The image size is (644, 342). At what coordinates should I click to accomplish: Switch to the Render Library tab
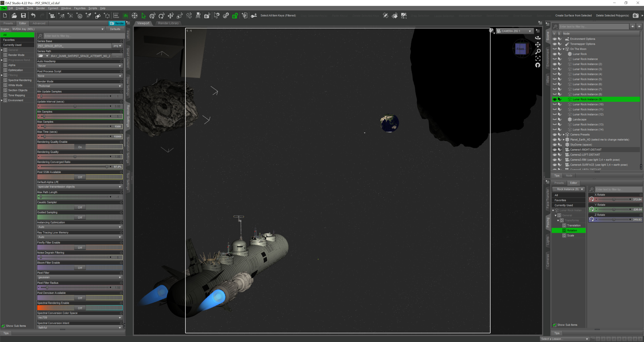point(168,23)
